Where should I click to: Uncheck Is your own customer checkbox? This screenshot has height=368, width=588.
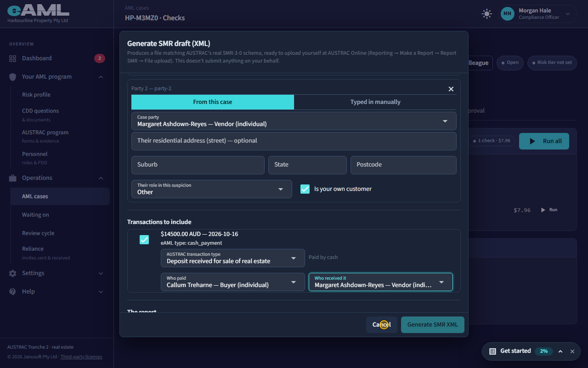coord(305,189)
